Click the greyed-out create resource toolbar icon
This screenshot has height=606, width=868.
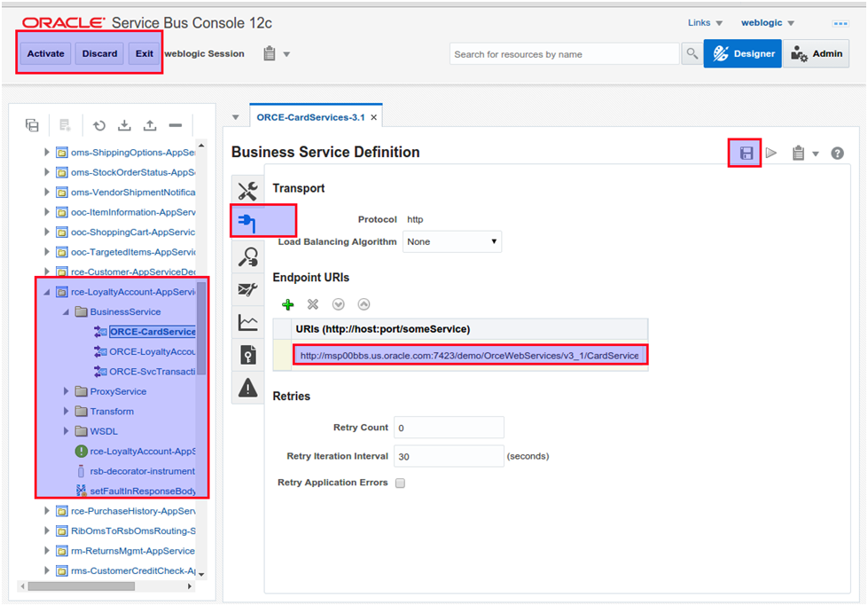(x=66, y=125)
